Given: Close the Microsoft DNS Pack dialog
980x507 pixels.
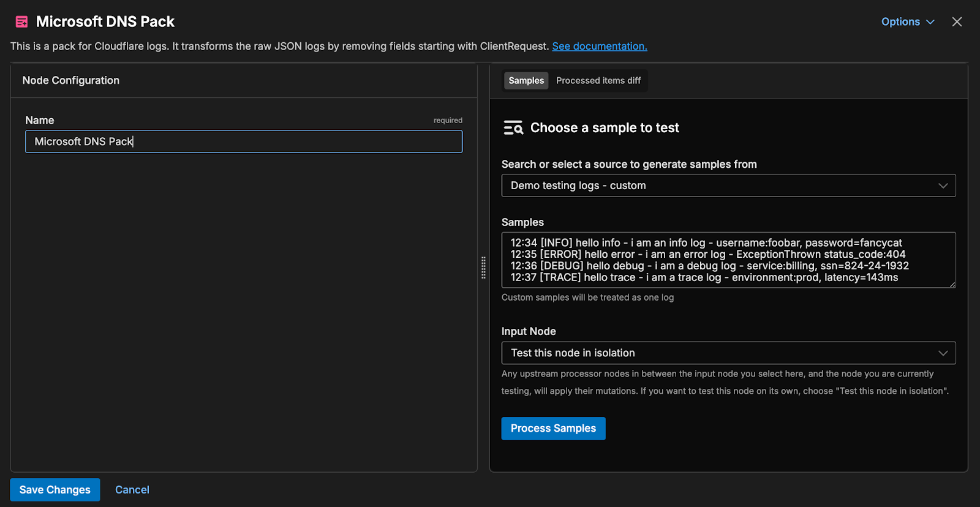Looking at the screenshot, I should [x=957, y=22].
